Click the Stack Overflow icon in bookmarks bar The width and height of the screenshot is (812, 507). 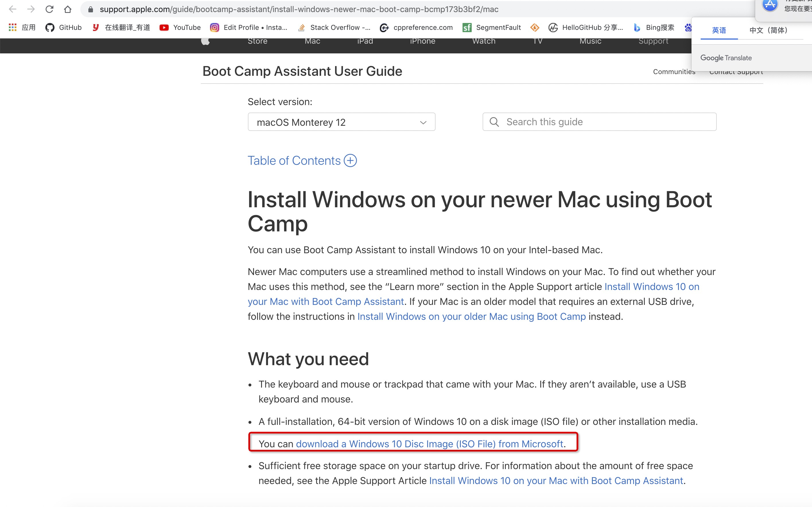click(x=302, y=28)
